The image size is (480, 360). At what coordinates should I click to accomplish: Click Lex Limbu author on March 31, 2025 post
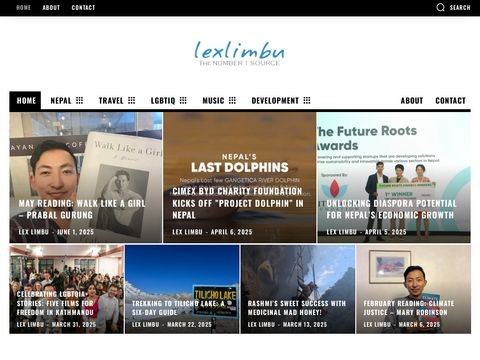coord(30,324)
